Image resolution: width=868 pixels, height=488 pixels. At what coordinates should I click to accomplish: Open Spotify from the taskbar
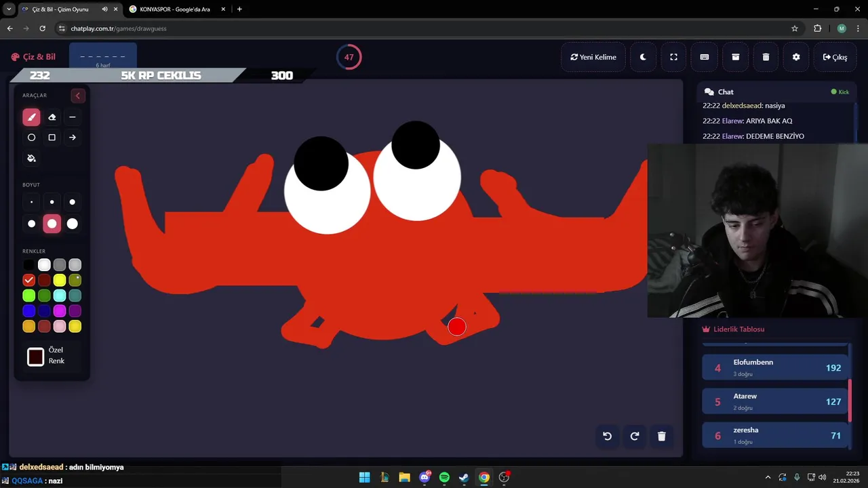(x=444, y=477)
